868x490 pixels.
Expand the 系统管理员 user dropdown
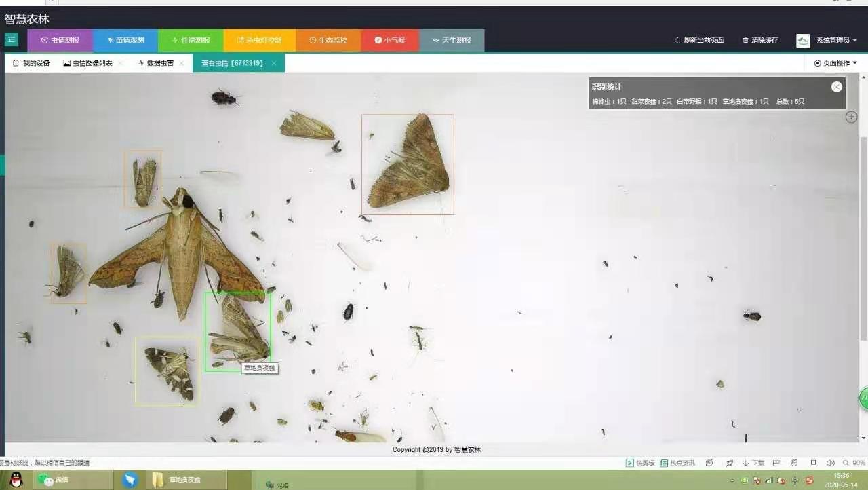pyautogui.click(x=837, y=41)
